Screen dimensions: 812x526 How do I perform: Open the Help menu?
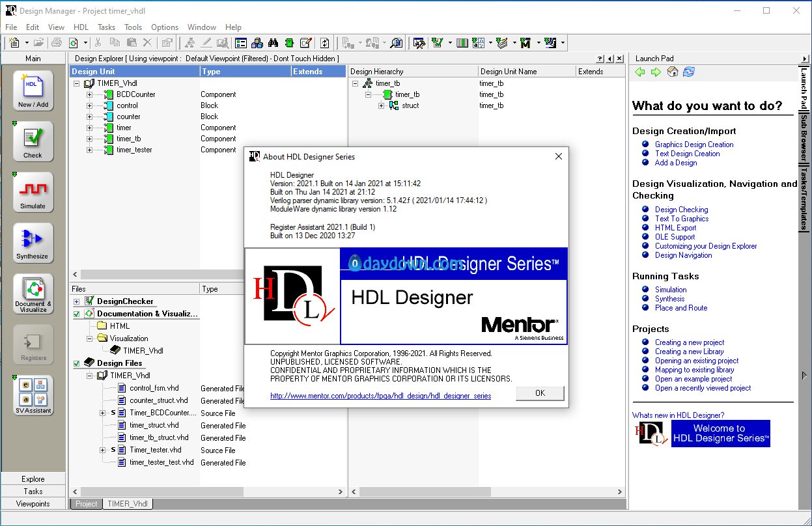[x=233, y=27]
